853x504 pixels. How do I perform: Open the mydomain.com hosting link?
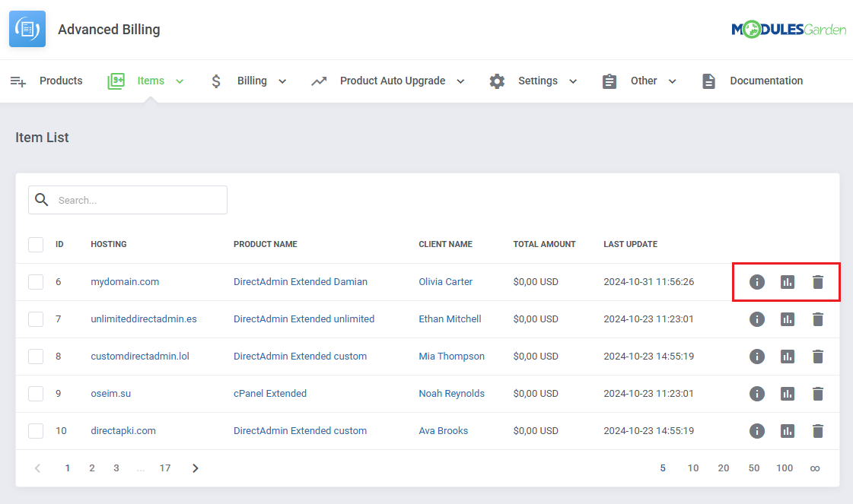(x=125, y=281)
